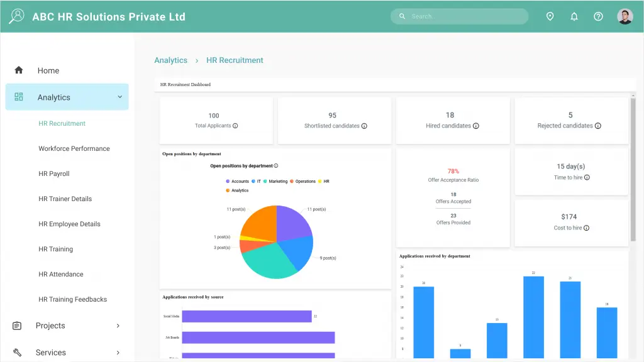Expand the Services menu

(118, 353)
